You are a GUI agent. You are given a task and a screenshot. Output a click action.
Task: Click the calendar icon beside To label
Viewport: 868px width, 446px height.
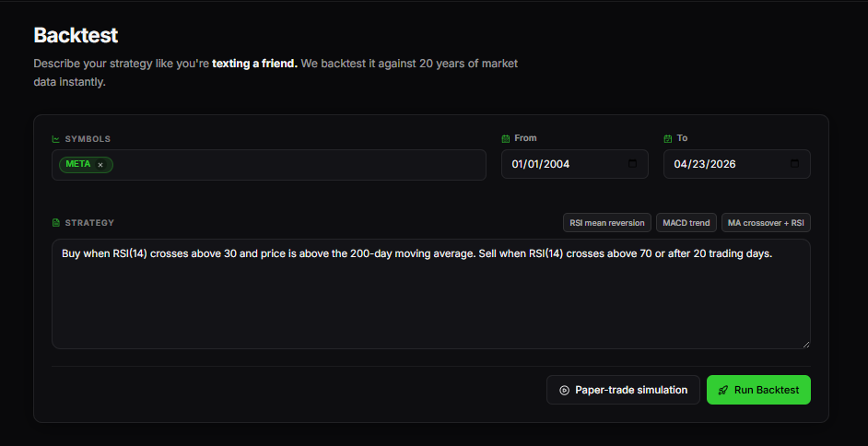(668, 138)
